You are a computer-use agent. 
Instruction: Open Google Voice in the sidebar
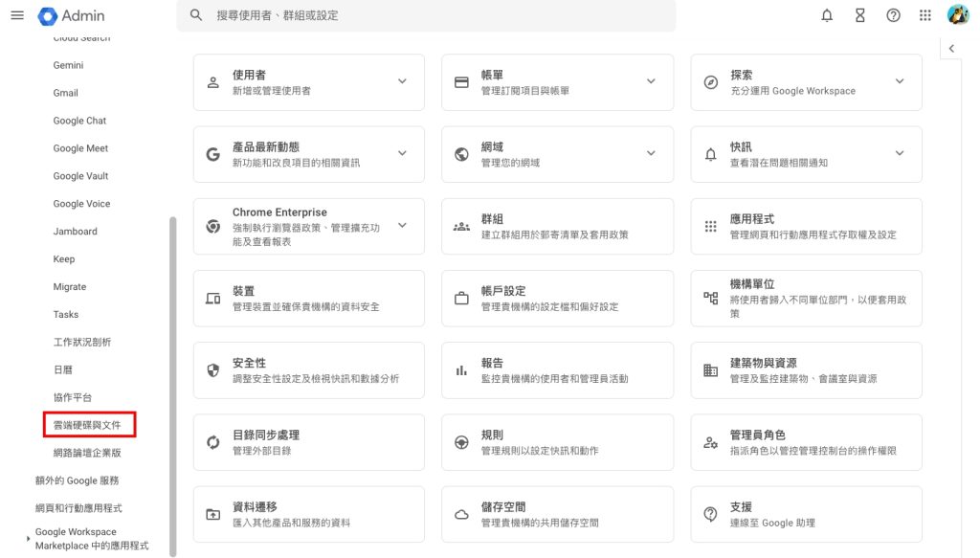(81, 204)
